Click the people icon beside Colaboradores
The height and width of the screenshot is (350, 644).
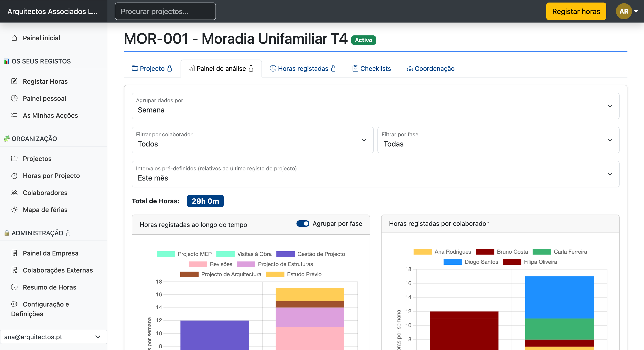pos(14,193)
